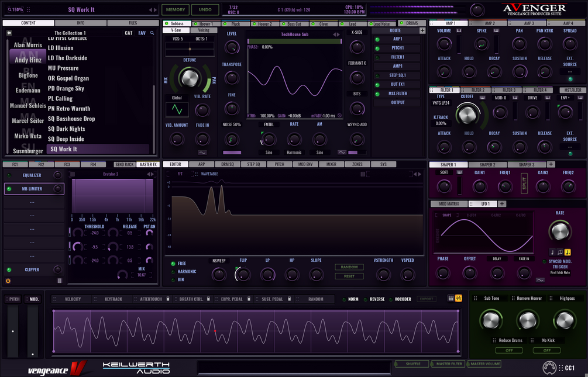
Task: Select the Harmonic wavetable mode radio
Action: pyautogui.click(x=173, y=272)
